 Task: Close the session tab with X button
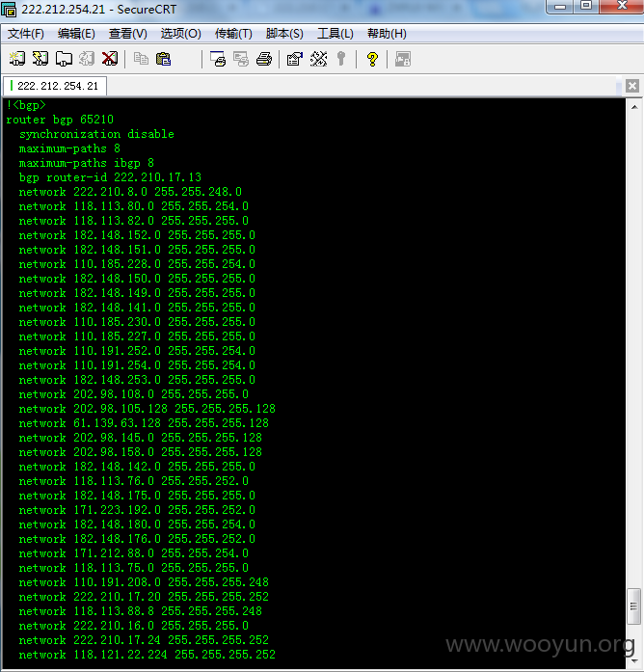632,86
